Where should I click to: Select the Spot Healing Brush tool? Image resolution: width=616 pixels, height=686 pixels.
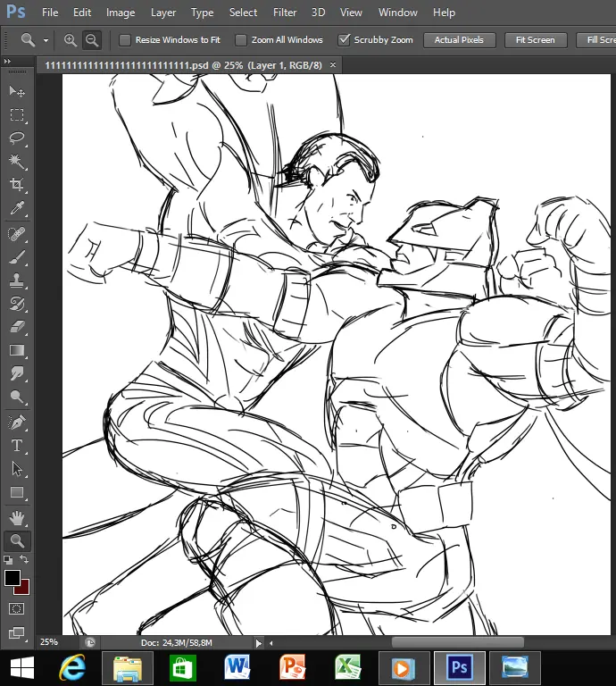click(x=17, y=234)
